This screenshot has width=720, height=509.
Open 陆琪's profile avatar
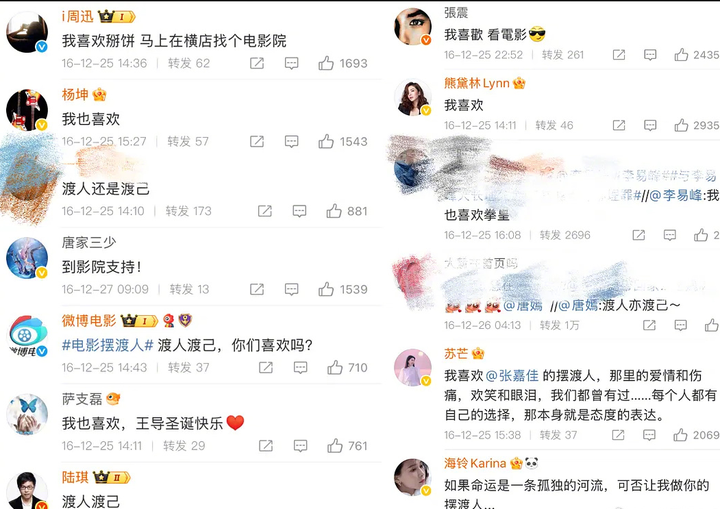[x=27, y=491]
